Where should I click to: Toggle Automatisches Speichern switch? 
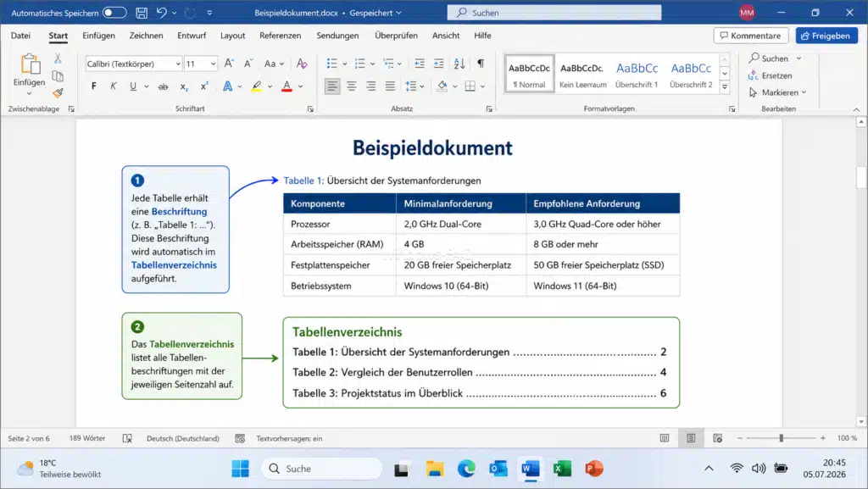[x=114, y=13]
